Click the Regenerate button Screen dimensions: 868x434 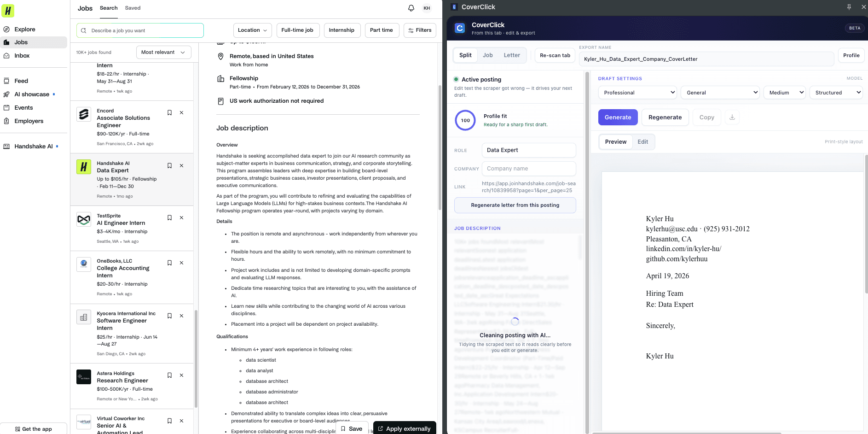pos(665,117)
